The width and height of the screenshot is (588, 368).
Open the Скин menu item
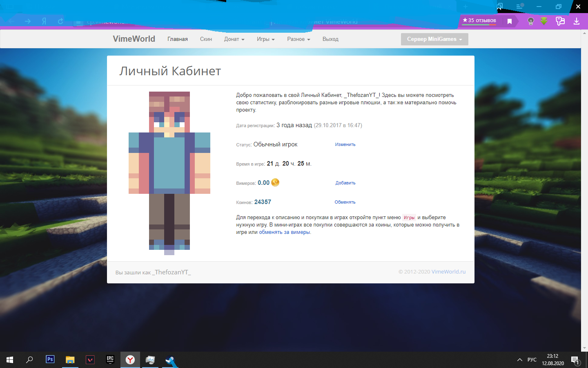coord(206,39)
